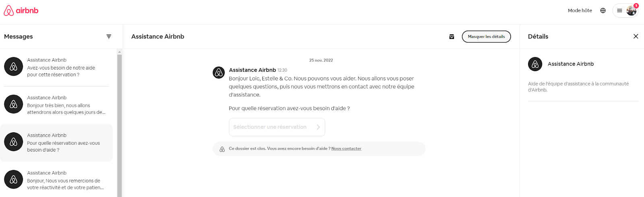The image size is (644, 197).
Task: Click the Assistance Airbnb conversation title
Action: (158, 37)
